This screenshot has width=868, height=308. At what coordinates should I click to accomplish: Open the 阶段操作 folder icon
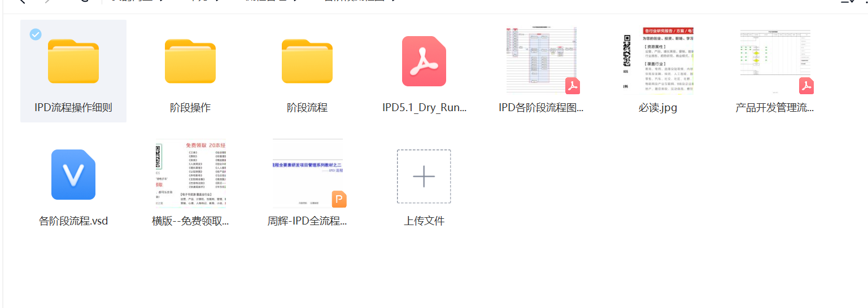(x=190, y=61)
